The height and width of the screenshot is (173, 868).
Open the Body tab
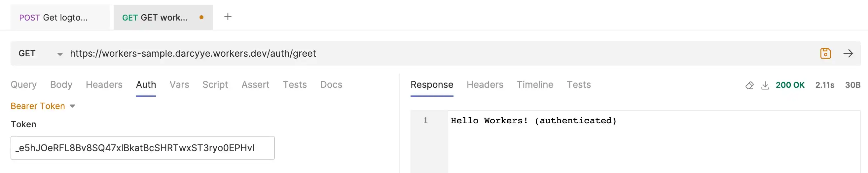pyautogui.click(x=61, y=85)
